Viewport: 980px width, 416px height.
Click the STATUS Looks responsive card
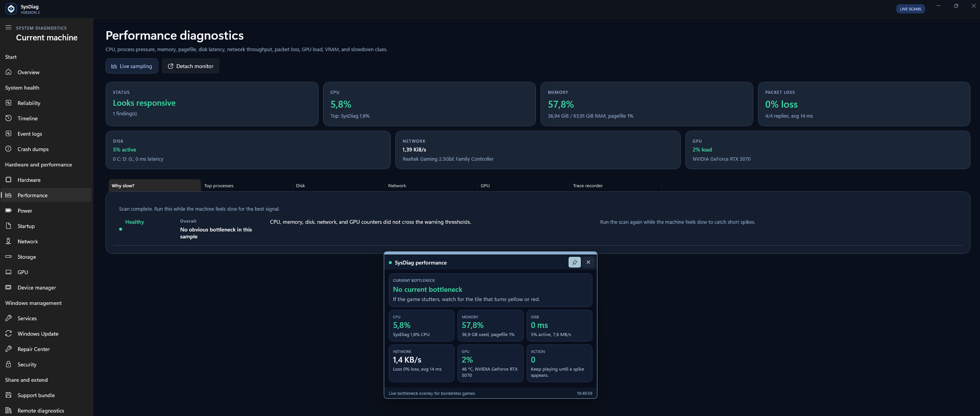[212, 104]
